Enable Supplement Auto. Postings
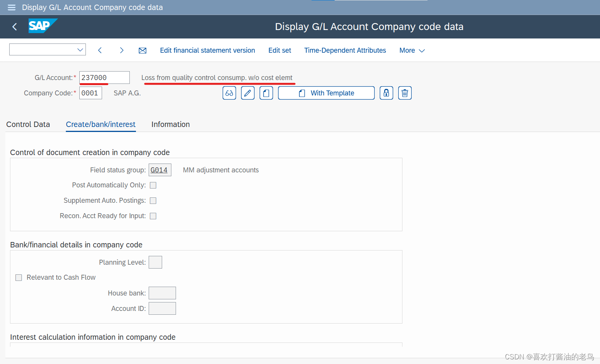The height and width of the screenshot is (364, 600). click(x=153, y=200)
